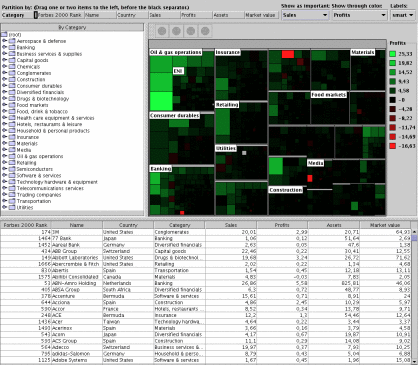Click the red -16,63 legend swatch
Viewport: 418px width, 365px height.
pos(393,146)
